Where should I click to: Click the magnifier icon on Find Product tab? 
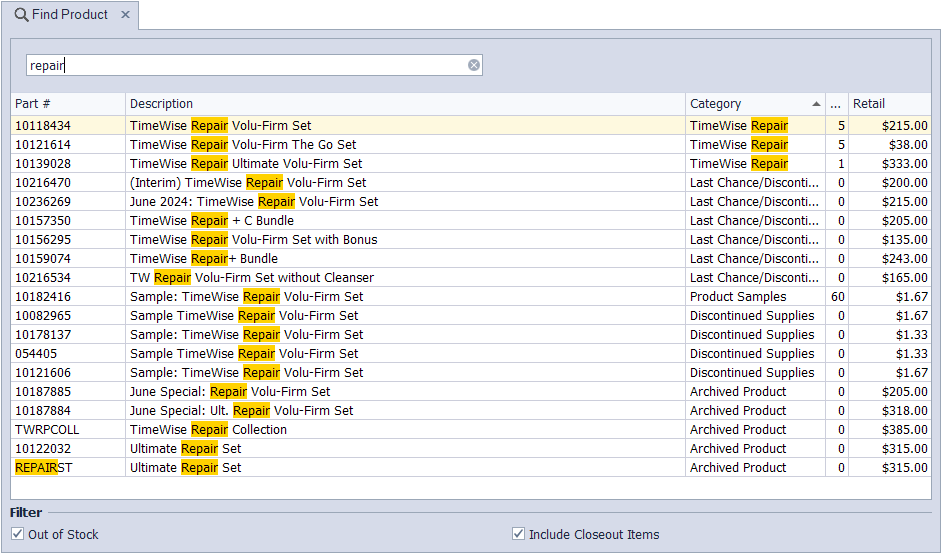point(21,15)
